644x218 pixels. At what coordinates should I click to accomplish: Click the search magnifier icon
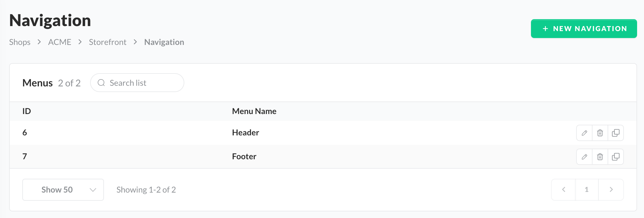coord(101,83)
